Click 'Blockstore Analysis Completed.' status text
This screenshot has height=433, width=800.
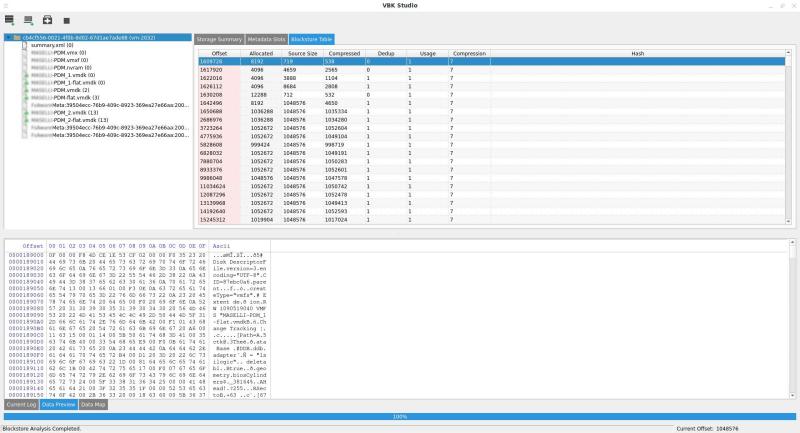coord(41,428)
